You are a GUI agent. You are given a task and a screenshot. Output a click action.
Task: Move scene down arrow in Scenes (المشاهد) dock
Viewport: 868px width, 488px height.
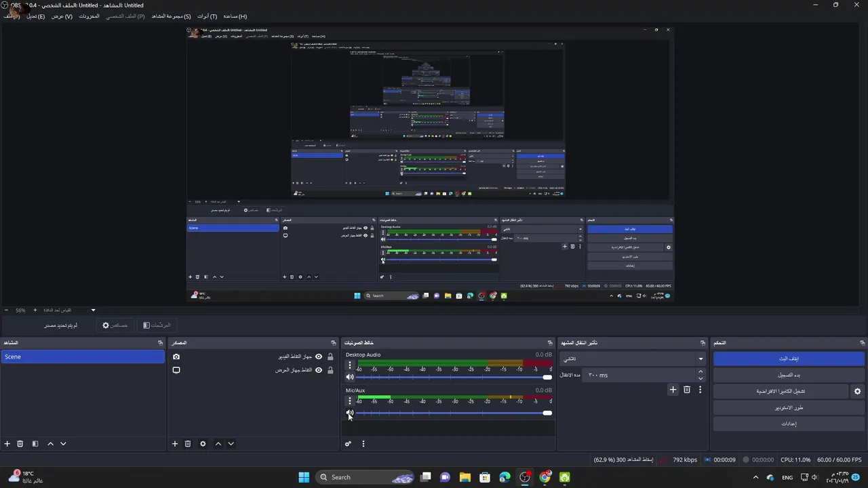pos(63,444)
